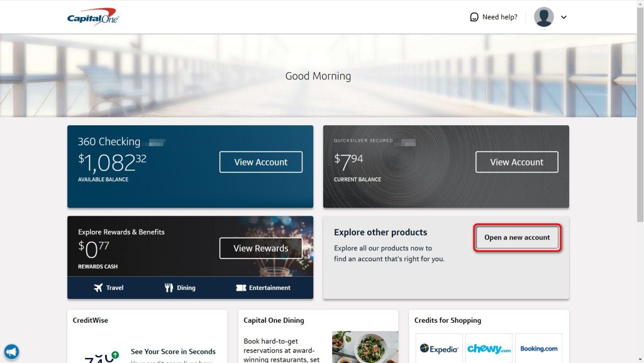This screenshot has width=644, height=363.
Task: Select the Dining fork and knife icon
Action: (x=169, y=288)
